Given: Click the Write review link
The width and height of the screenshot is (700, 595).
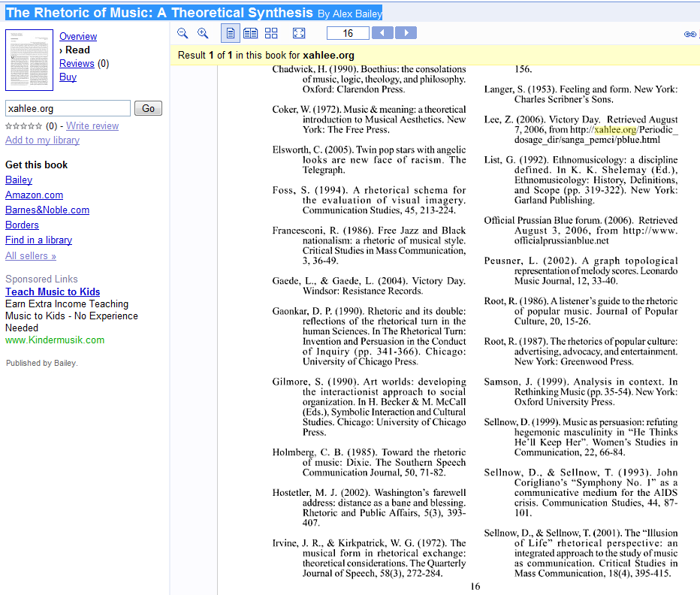Looking at the screenshot, I should click(92, 125).
